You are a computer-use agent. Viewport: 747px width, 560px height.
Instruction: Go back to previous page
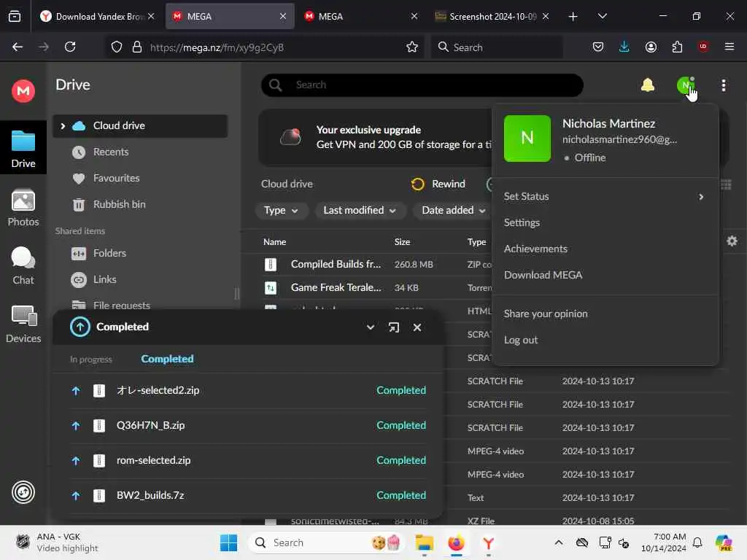point(18,47)
